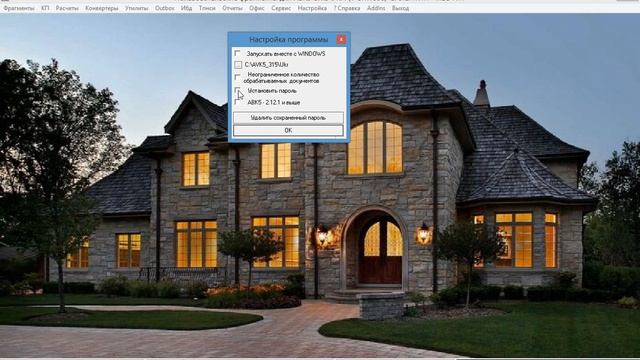Toggle the C:\AVK5 path checkbox
Screen dimensions: 640x360
point(238,64)
